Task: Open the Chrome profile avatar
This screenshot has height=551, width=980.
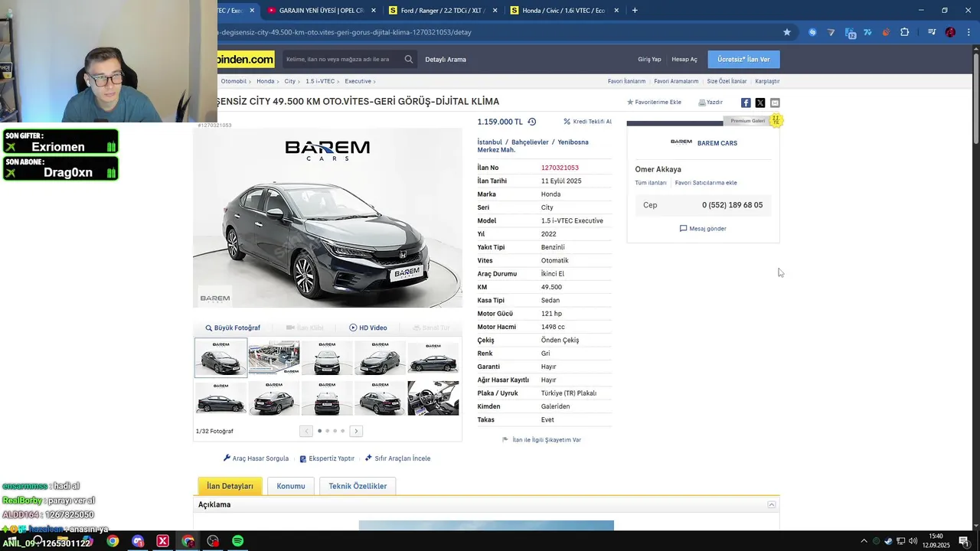Action: pos(950,32)
